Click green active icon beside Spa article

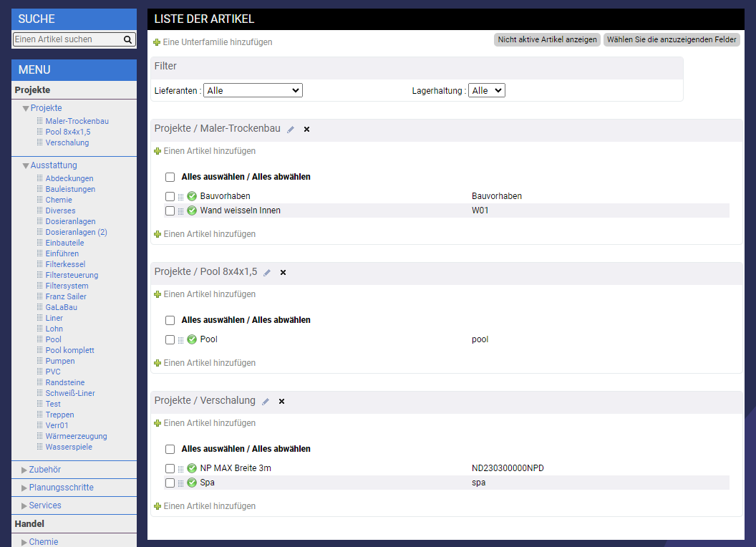tap(192, 483)
